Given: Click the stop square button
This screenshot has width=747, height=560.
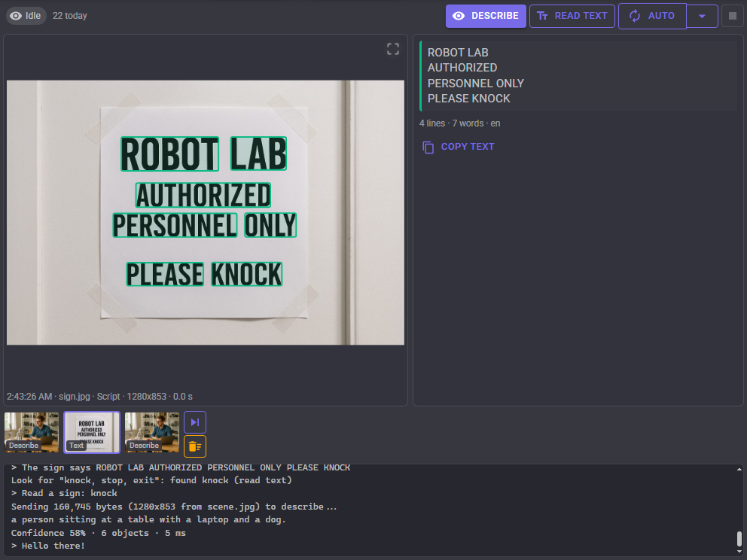Looking at the screenshot, I should (x=732, y=17).
